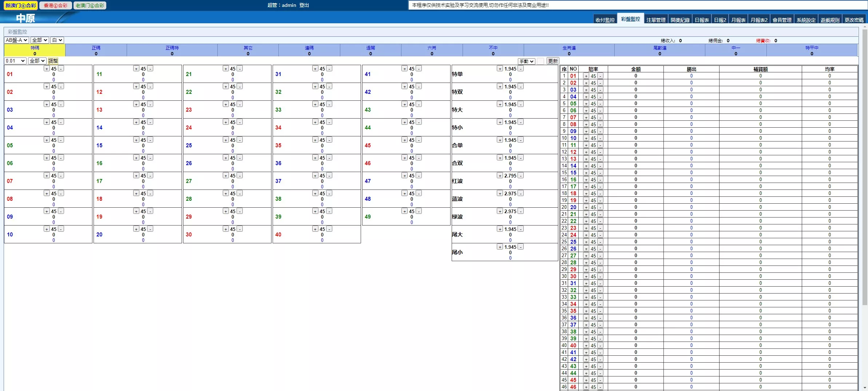868x391 pixels.
Task: Decrease odds for 红波 with minus button
Action: pos(521,176)
